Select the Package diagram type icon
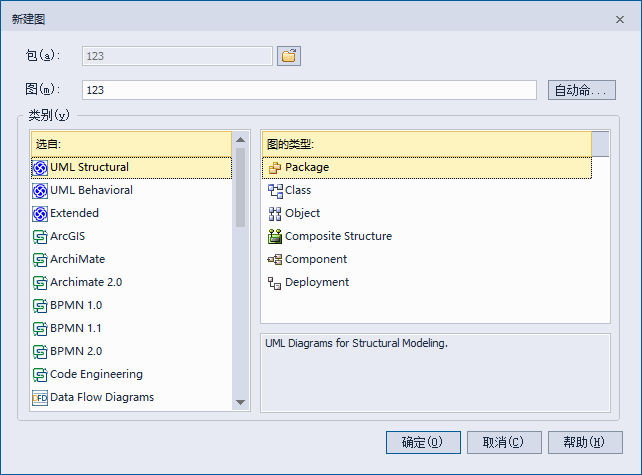The image size is (642, 475). tap(275, 168)
